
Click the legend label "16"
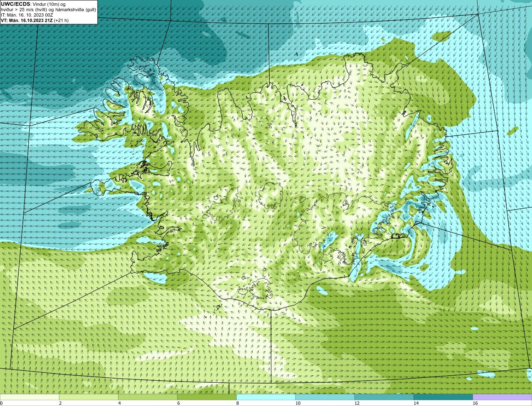pos(475,403)
